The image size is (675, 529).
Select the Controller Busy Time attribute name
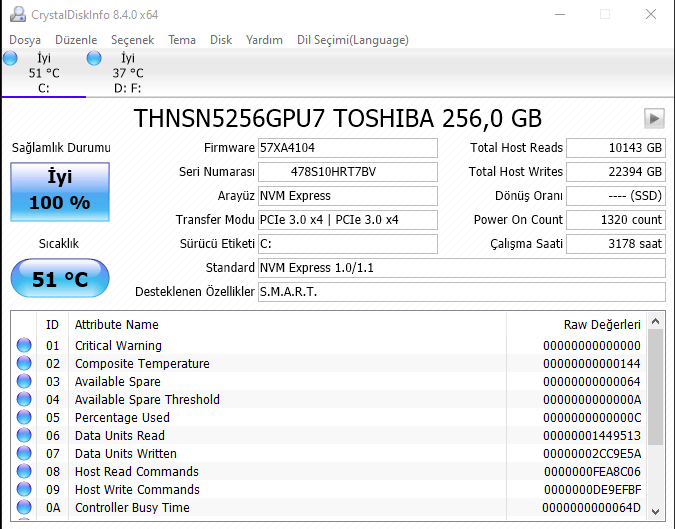coord(132,507)
